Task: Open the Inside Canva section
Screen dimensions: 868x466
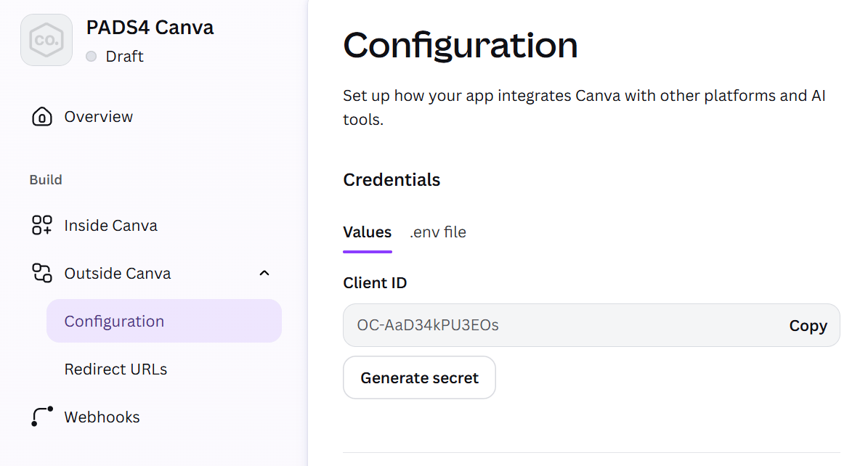Action: pyautogui.click(x=110, y=225)
